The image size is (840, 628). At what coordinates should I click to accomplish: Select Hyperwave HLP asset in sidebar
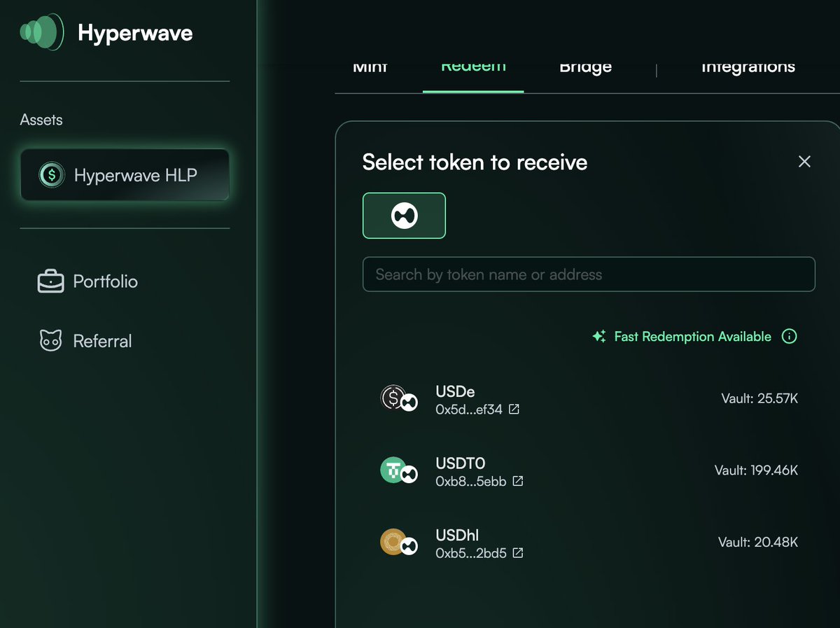pyautogui.click(x=125, y=174)
